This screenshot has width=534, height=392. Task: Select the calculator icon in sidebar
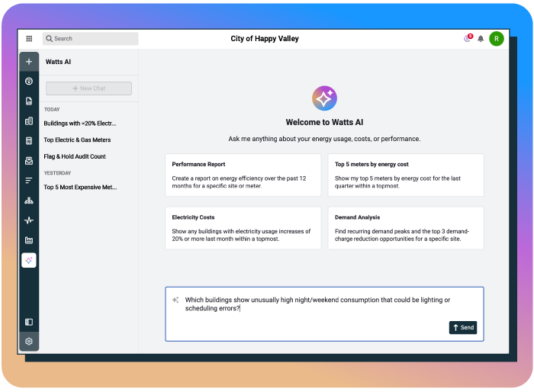point(29,140)
